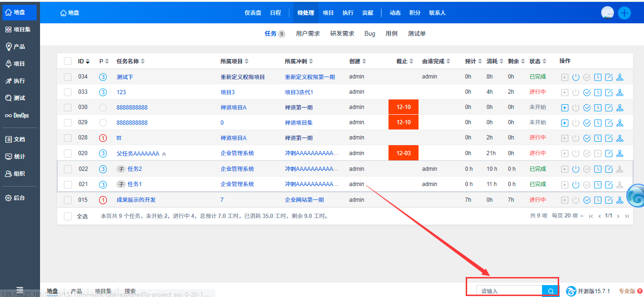Image resolution: width=644 pixels, height=297 pixels.
Task: Edit task 015 using the pencil icon
Action: coord(609,200)
